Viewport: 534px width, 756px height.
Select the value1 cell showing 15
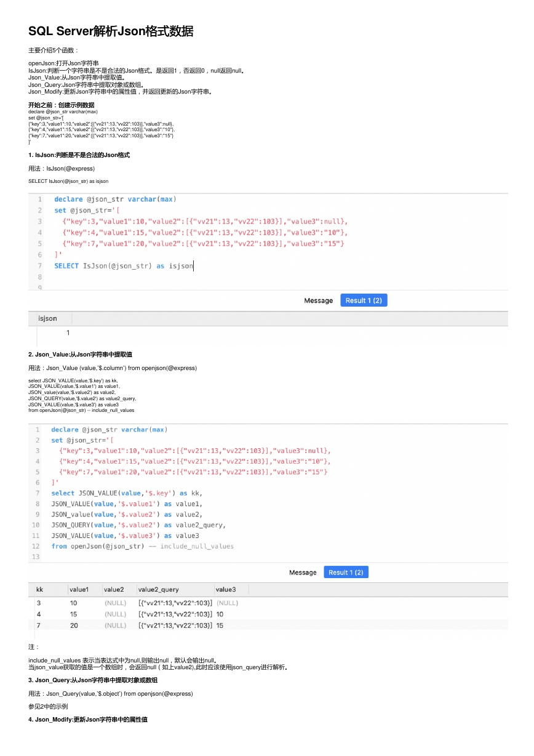[x=74, y=614]
